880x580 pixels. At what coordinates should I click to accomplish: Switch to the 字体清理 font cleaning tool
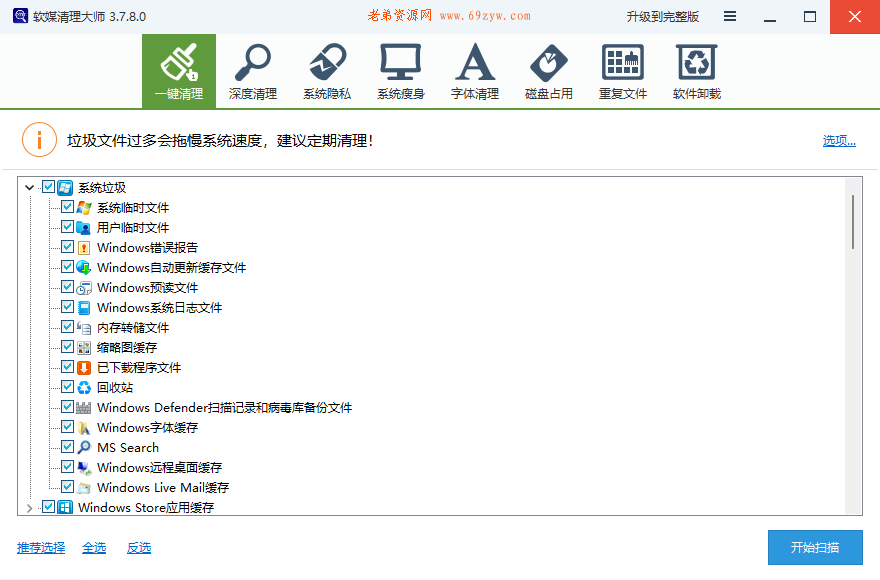point(474,70)
